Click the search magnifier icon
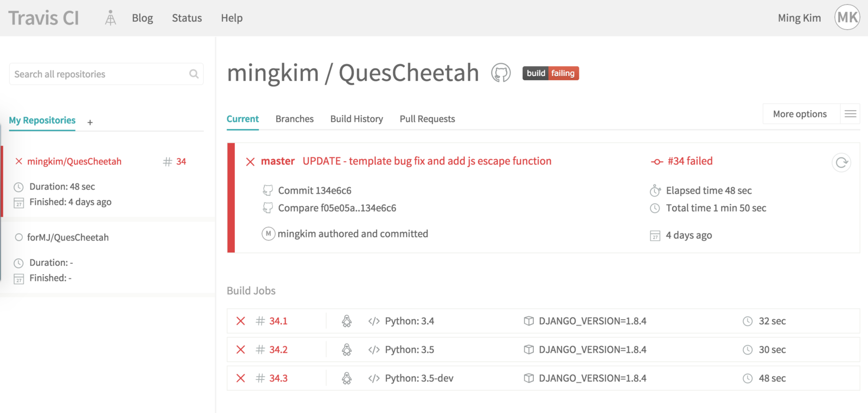The image size is (868, 413). point(194,74)
